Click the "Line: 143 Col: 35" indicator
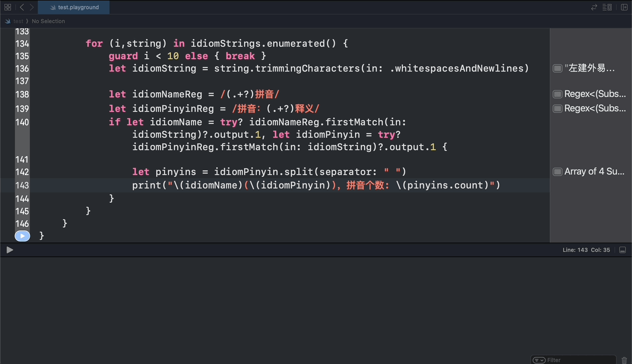 click(x=586, y=250)
